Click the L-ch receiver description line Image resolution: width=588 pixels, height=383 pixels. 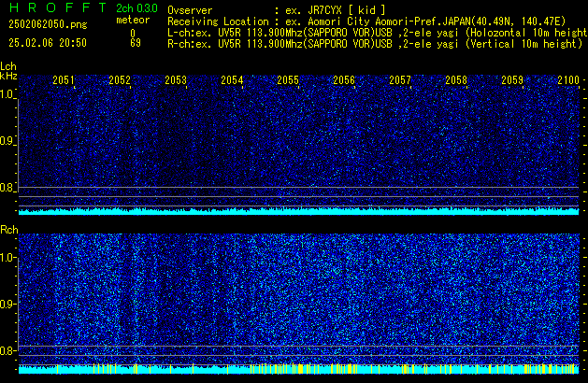(378, 33)
